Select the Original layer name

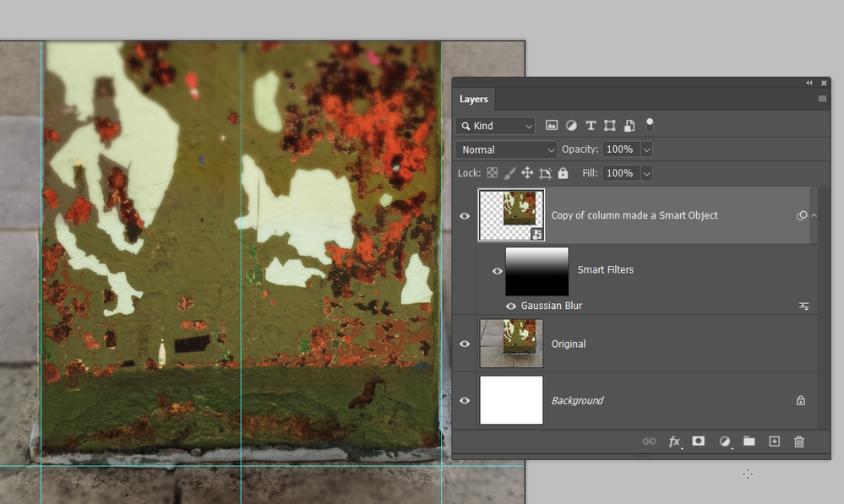coord(569,344)
